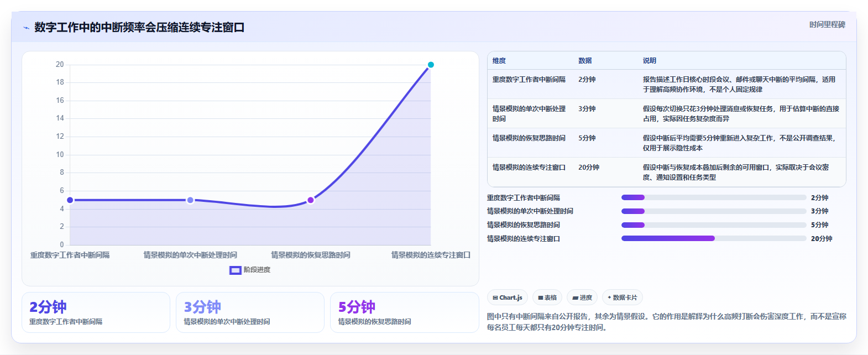Click the progress list label 重度数字工作者中断间隔

(x=524, y=198)
